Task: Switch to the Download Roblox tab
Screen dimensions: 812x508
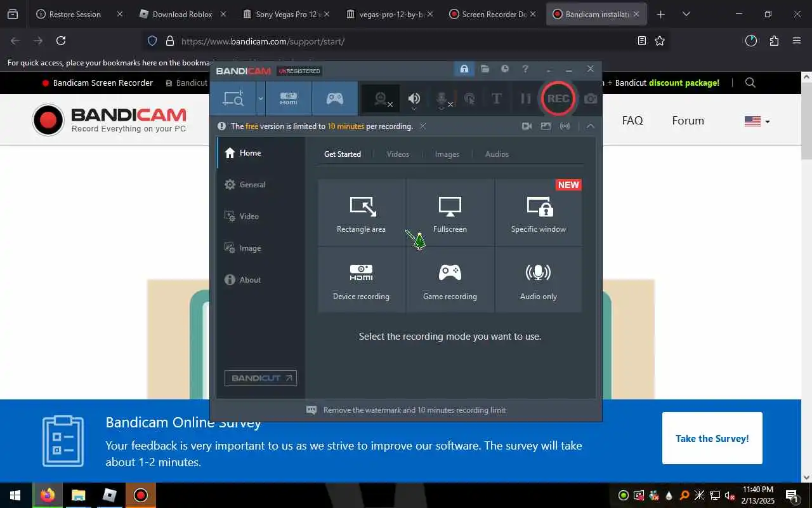Action: (x=183, y=14)
